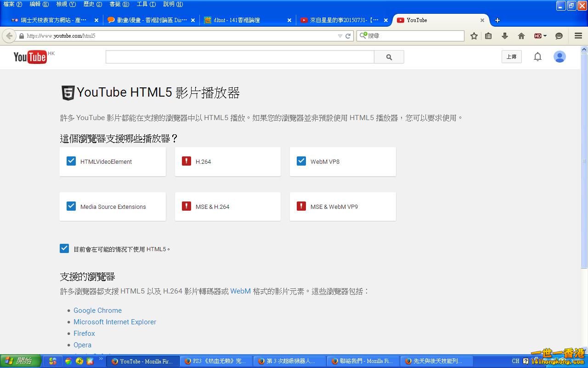Open the 歷史 (S) menu
This screenshot has width=588, height=368.
93,4
